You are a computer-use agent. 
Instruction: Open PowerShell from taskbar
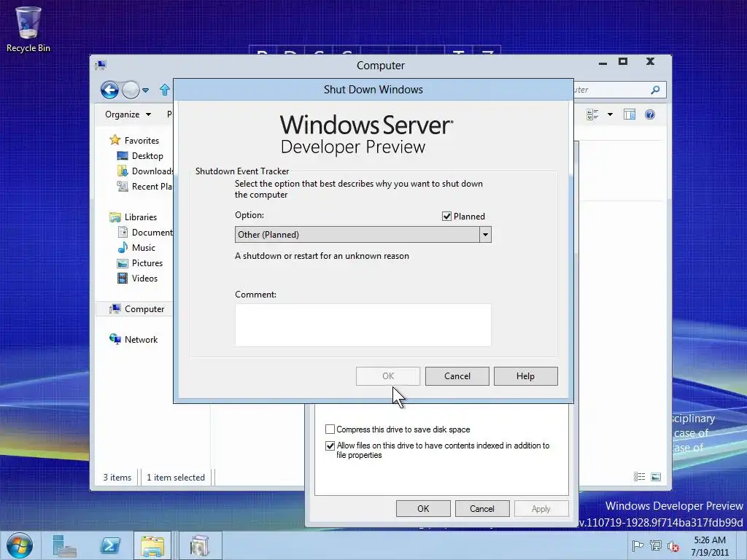(110, 545)
